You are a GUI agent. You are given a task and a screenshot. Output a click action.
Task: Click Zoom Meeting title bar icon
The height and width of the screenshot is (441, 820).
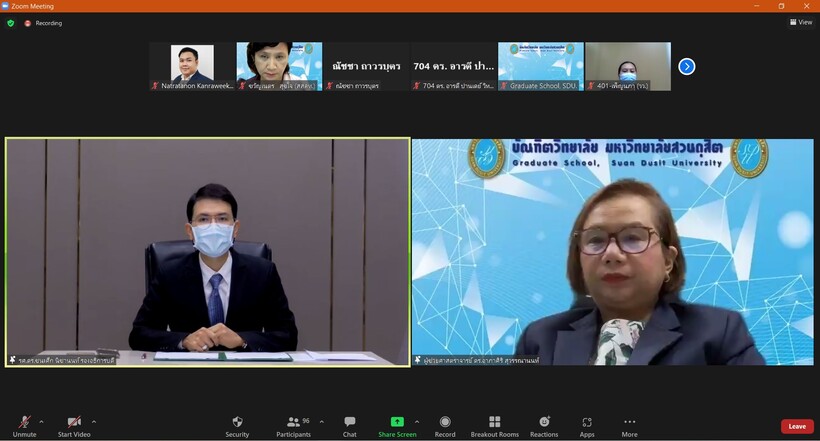pos(5,6)
